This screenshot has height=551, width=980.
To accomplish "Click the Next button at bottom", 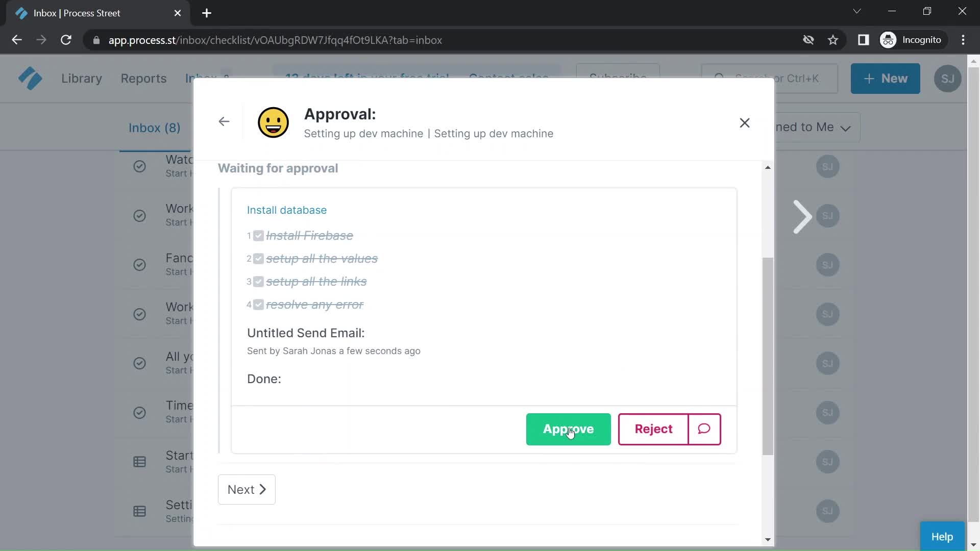I will pyautogui.click(x=247, y=489).
